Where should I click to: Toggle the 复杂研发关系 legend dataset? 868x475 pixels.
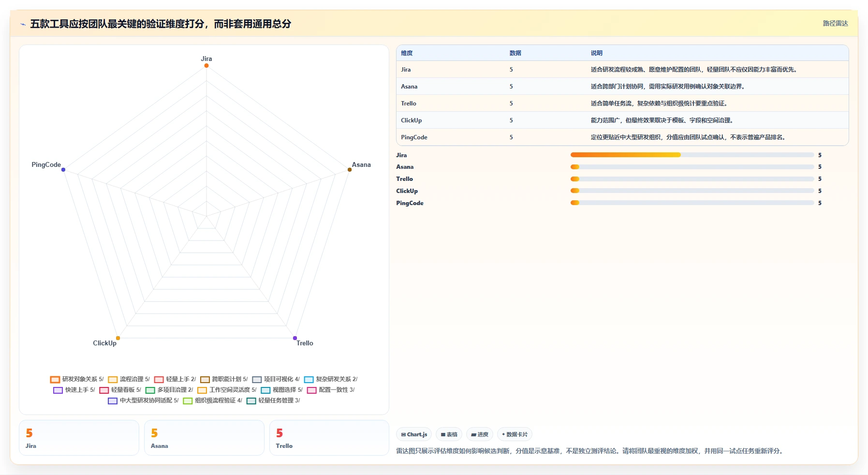331,379
